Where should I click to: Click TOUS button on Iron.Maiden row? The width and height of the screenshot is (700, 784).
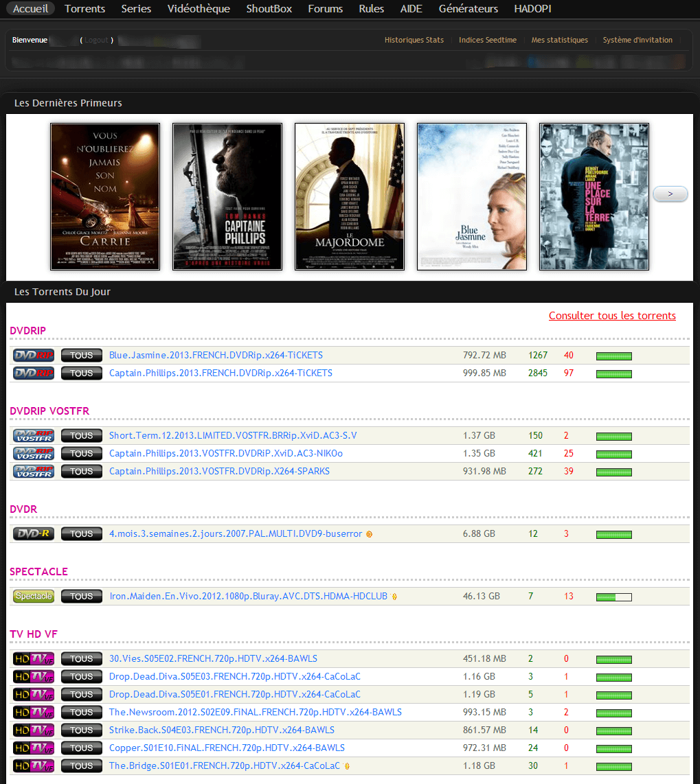pos(82,597)
